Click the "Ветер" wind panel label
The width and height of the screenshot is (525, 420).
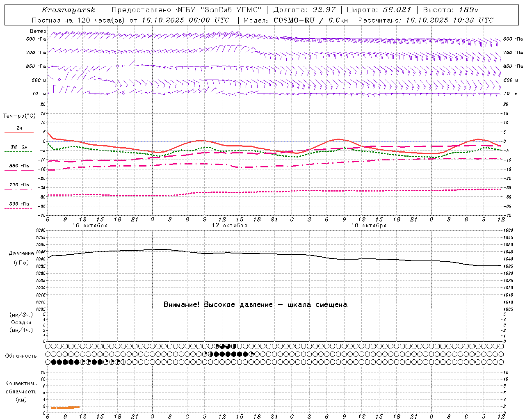pos(38,31)
